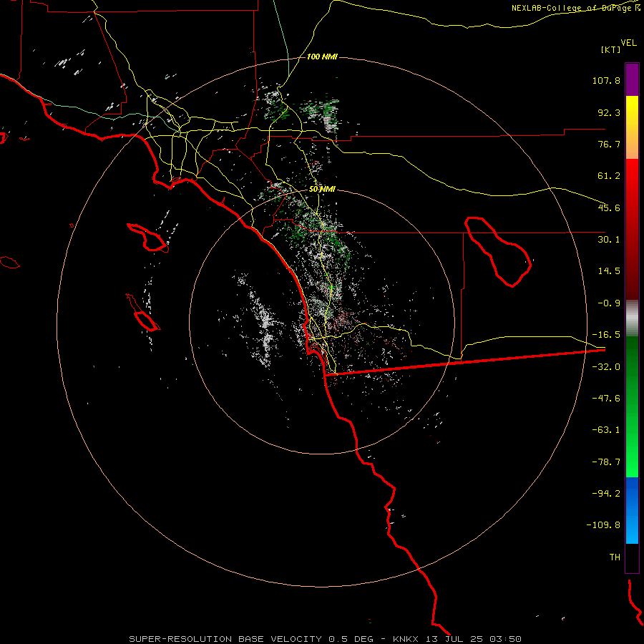Click the 76.7 legend value
644x644 pixels.
coord(609,144)
